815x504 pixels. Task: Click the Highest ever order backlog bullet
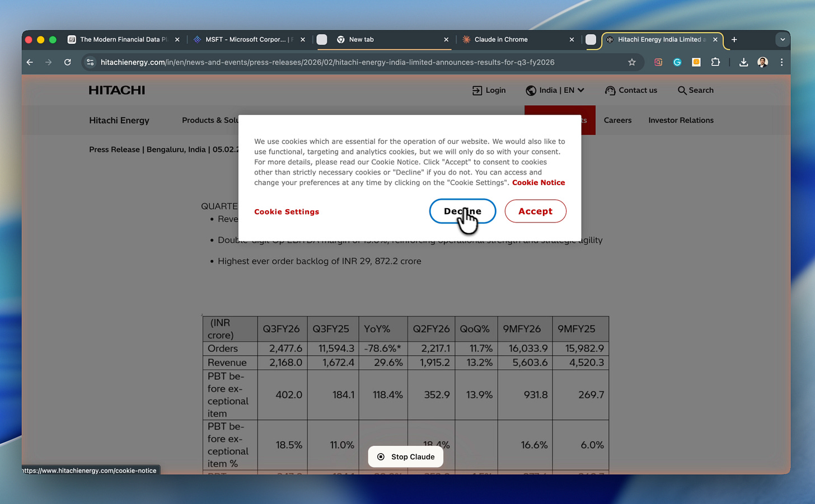tap(319, 261)
